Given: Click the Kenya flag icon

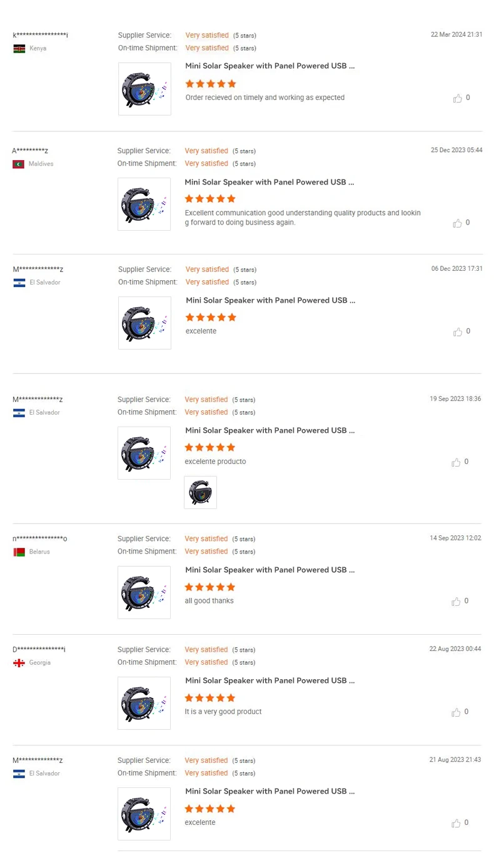Looking at the screenshot, I should [19, 49].
